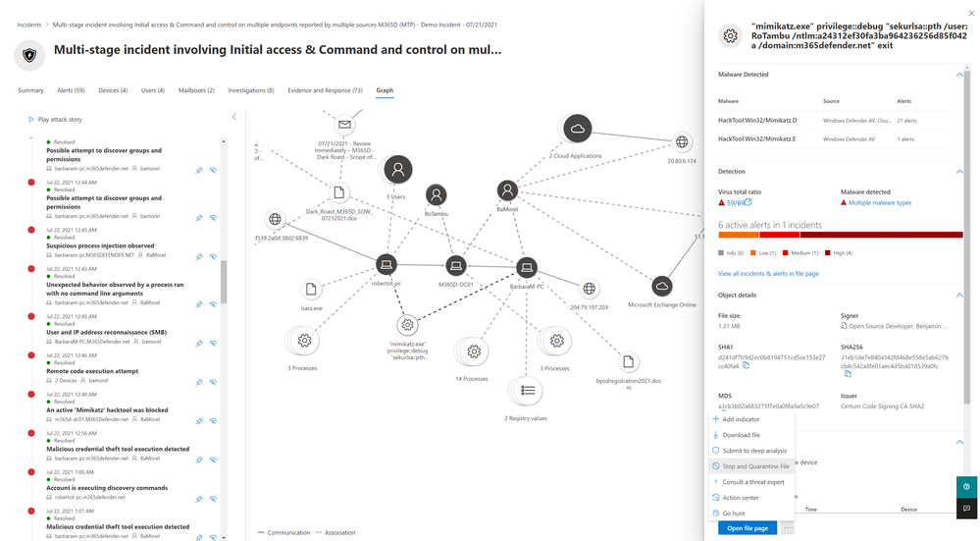Collapse the Detection section chevron
Viewport: 980px width, 541px height.
(959, 171)
